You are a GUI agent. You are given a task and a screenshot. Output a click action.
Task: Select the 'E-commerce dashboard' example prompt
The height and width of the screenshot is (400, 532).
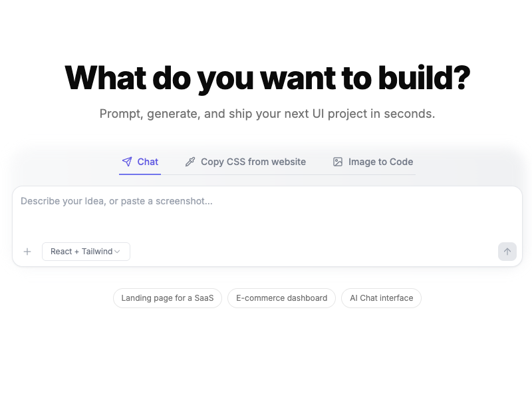click(281, 298)
